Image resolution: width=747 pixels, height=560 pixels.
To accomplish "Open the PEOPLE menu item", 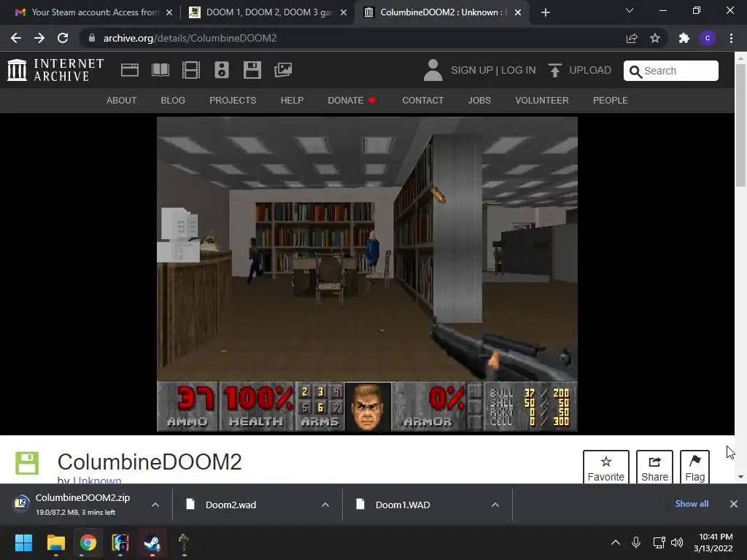I will pyautogui.click(x=611, y=101).
